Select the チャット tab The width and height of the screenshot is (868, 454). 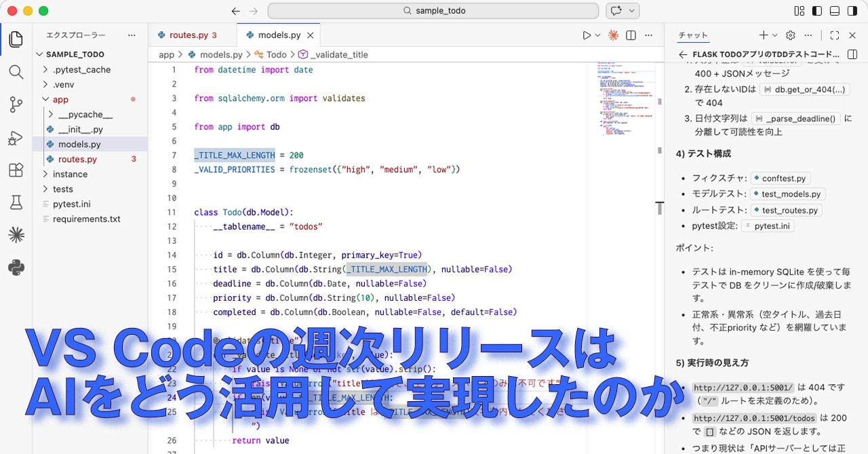point(693,35)
